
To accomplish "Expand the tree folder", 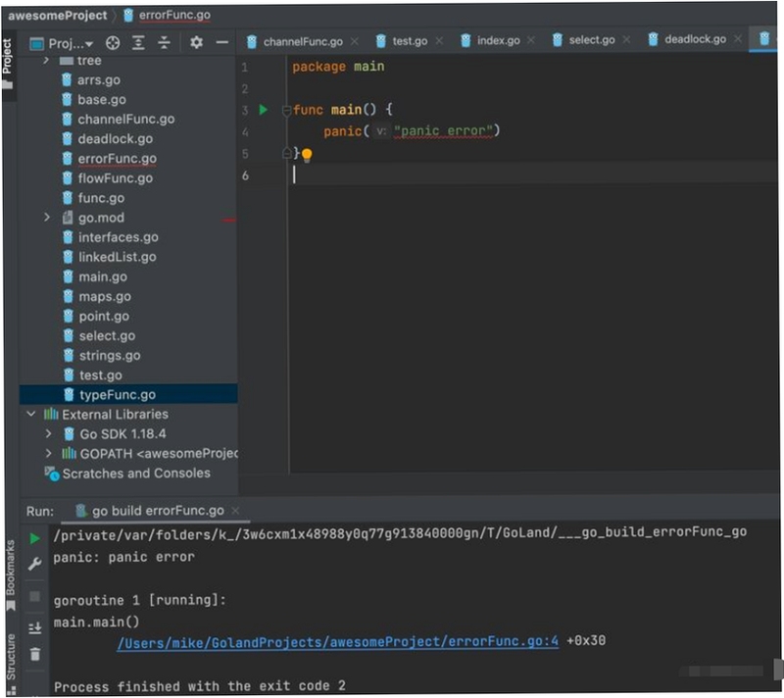I will point(46,61).
